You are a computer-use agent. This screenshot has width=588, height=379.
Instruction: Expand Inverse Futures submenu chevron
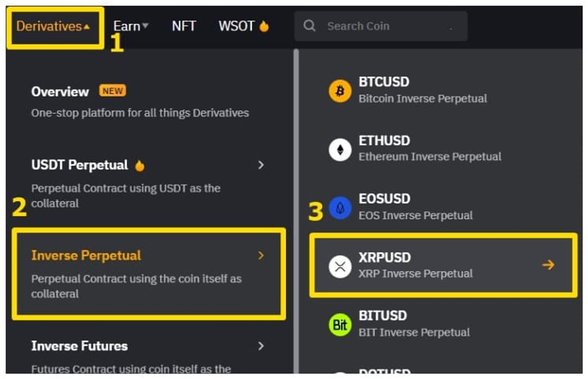pyautogui.click(x=261, y=346)
